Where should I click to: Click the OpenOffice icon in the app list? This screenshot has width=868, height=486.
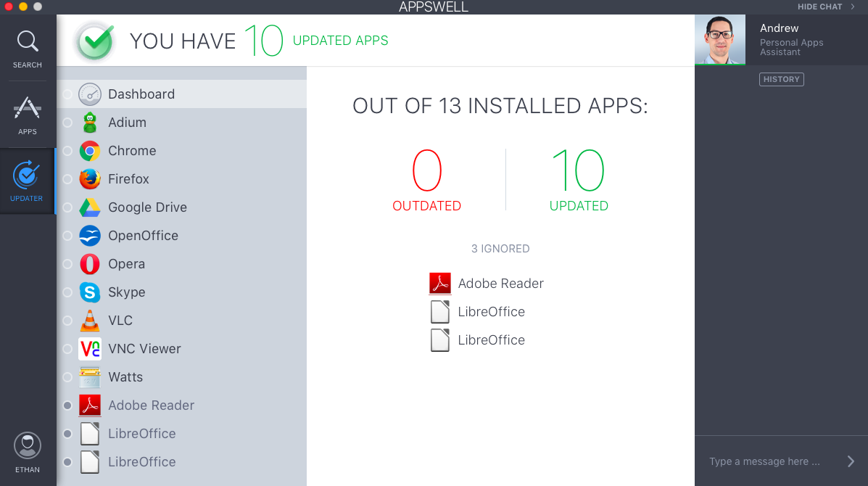[x=90, y=236]
